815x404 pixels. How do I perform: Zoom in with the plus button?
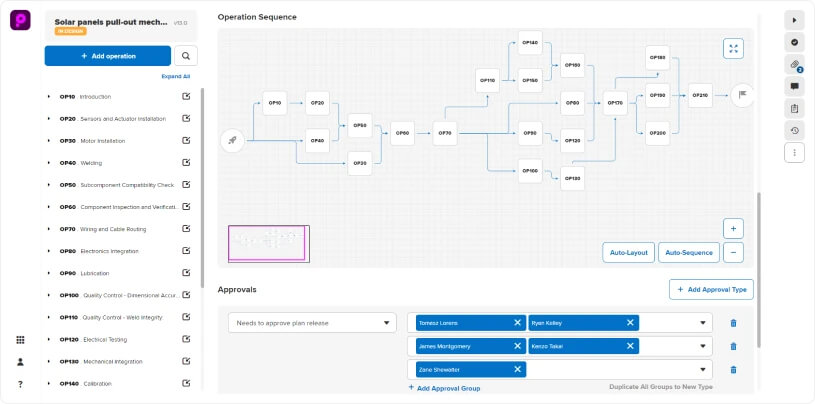[733, 228]
